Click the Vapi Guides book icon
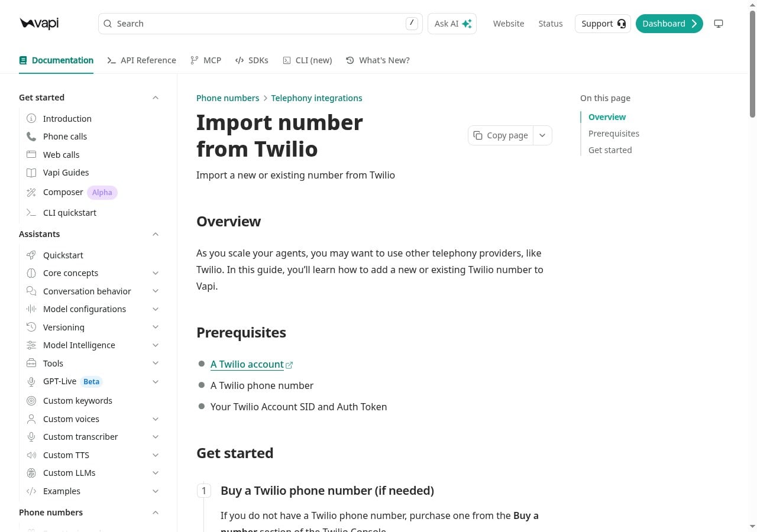This screenshot has height=532, width=757. point(31,173)
